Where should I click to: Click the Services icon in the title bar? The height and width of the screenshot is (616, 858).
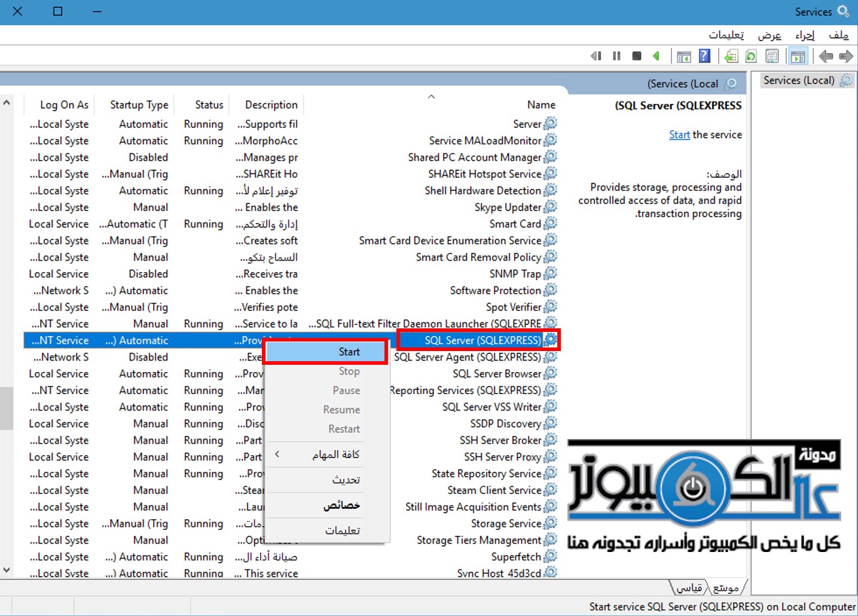pyautogui.click(x=843, y=11)
